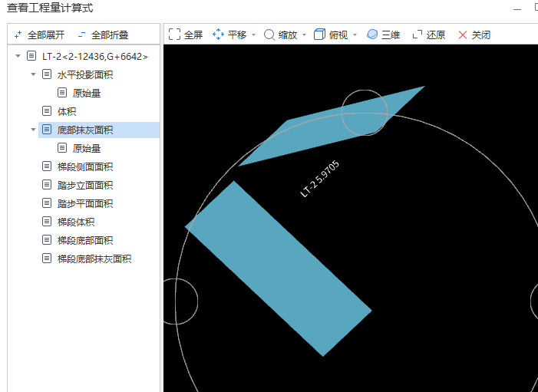
Task: Click the 全部折叠 collapse-all button
Action: coord(104,35)
